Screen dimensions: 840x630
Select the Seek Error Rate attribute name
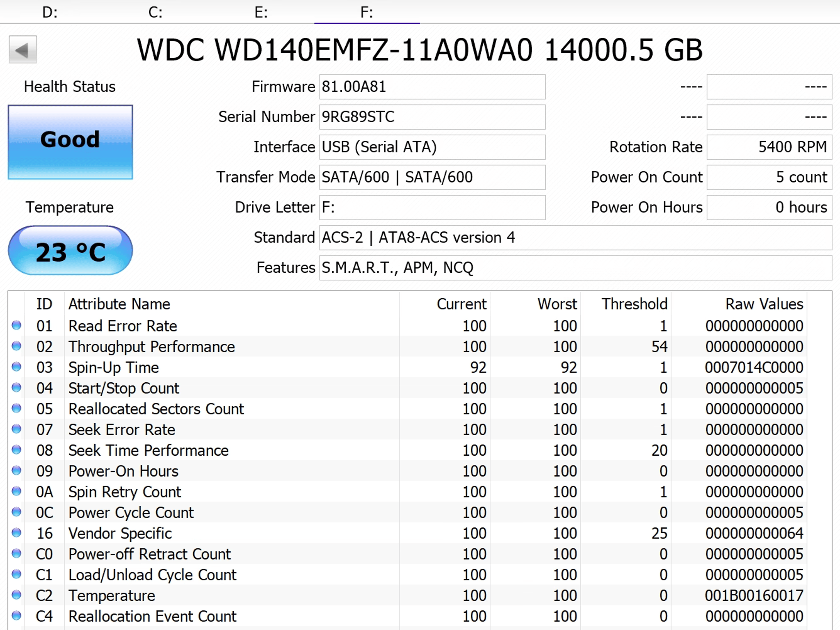pyautogui.click(x=122, y=430)
